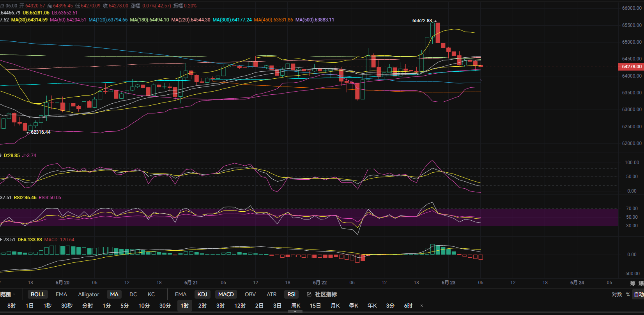The image size is (644, 315).
Task: Turn off the RSI sub-indicator
Action: point(291,294)
